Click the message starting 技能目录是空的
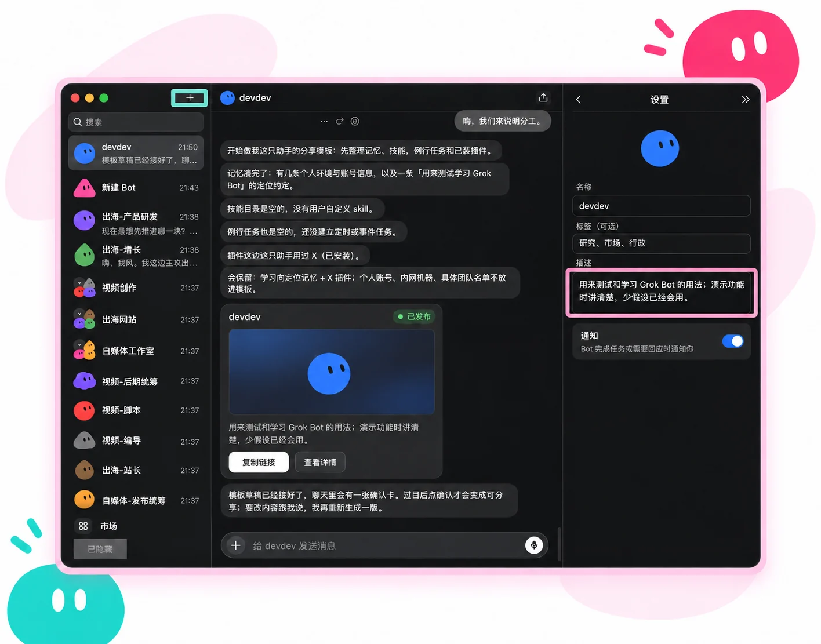The image size is (821, 644). tap(302, 209)
